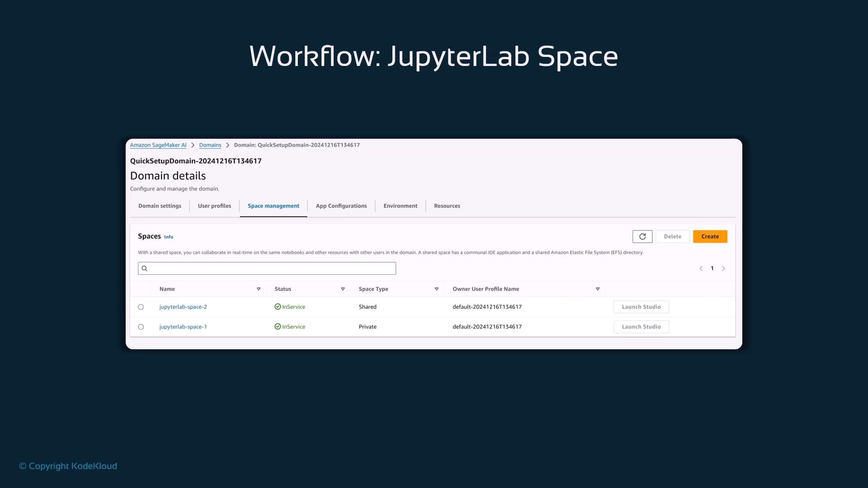Click InService check icon for jupyterlab-space-2
The width and height of the screenshot is (868, 488).
point(278,307)
